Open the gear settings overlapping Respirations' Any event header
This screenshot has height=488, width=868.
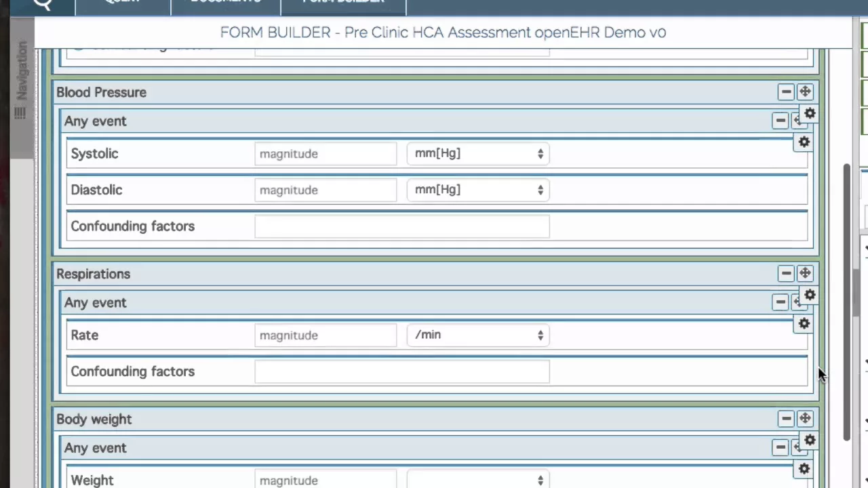[x=810, y=296]
